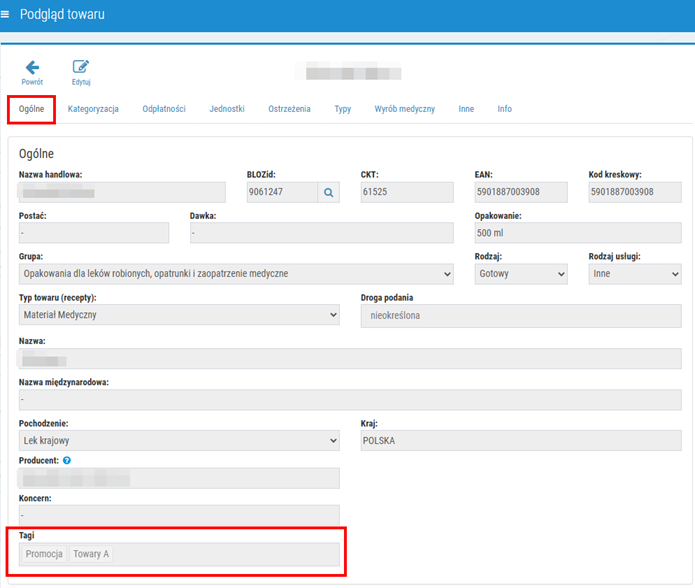
Task: Click the Promocja tag
Action: click(44, 554)
